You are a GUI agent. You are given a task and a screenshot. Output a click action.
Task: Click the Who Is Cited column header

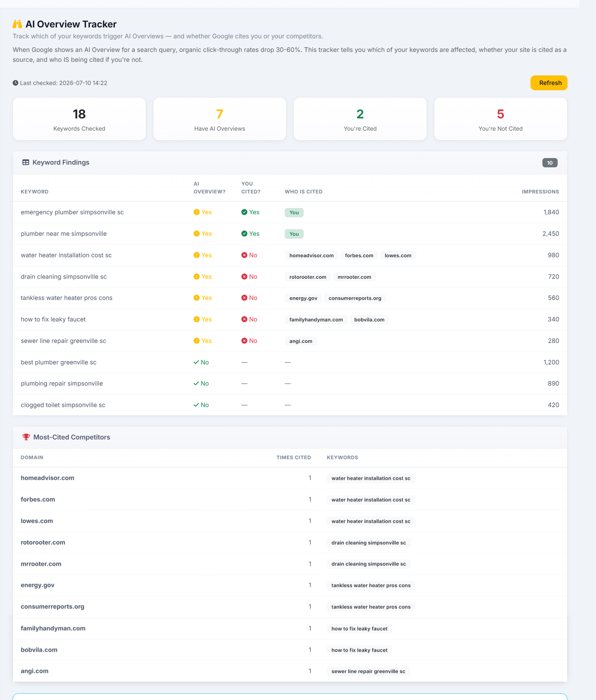pos(304,192)
